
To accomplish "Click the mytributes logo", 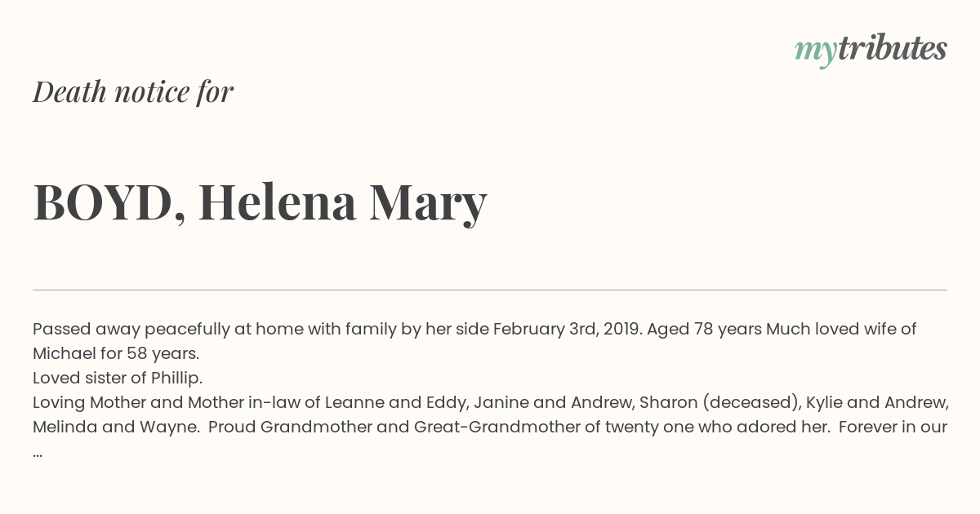I will pyautogui.click(x=871, y=50).
